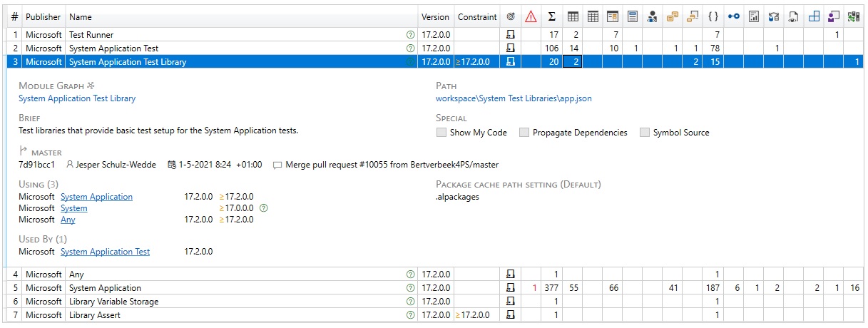Viewport: 868px width, 328px height.
Task: Click the red error count 1
Action: pos(534,288)
